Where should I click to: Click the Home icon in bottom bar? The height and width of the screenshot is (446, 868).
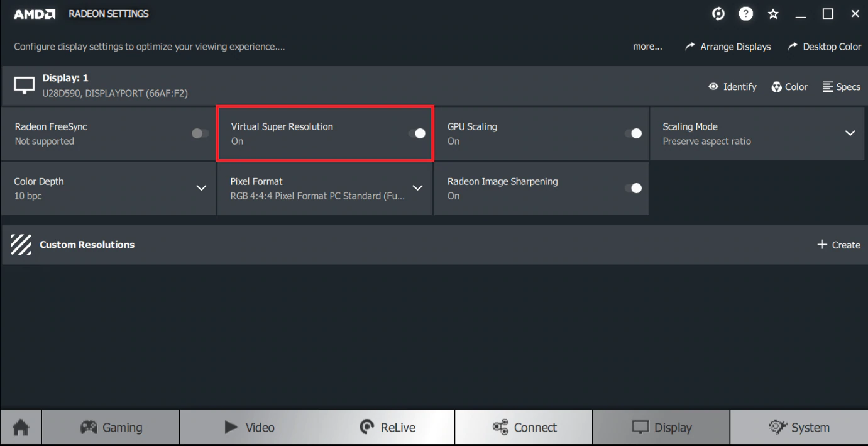coord(21,428)
